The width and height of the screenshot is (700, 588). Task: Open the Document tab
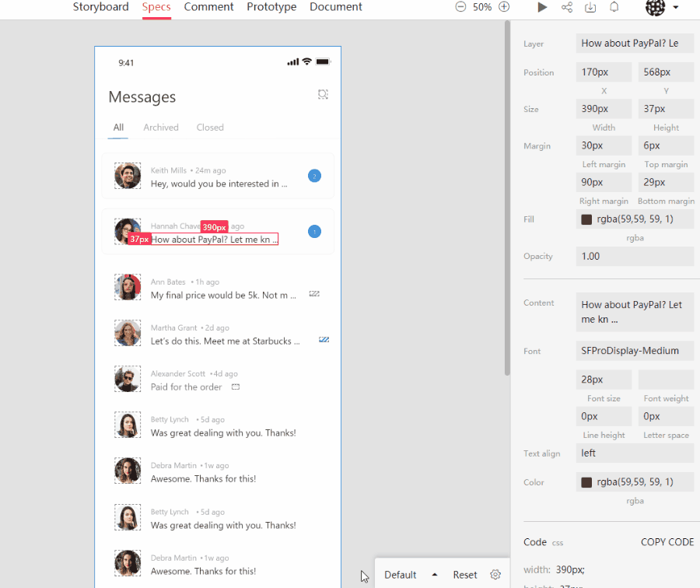pyautogui.click(x=336, y=7)
